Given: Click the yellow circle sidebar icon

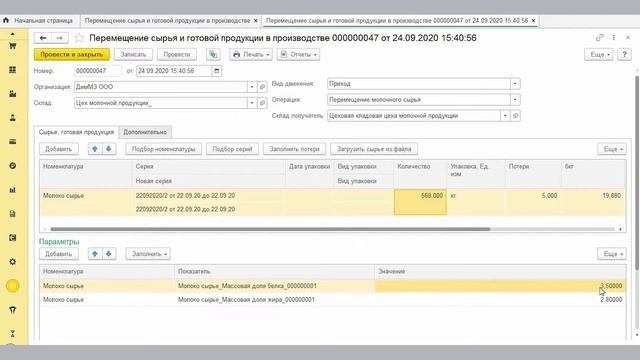Looking at the screenshot, I should pyautogui.click(x=13, y=286).
